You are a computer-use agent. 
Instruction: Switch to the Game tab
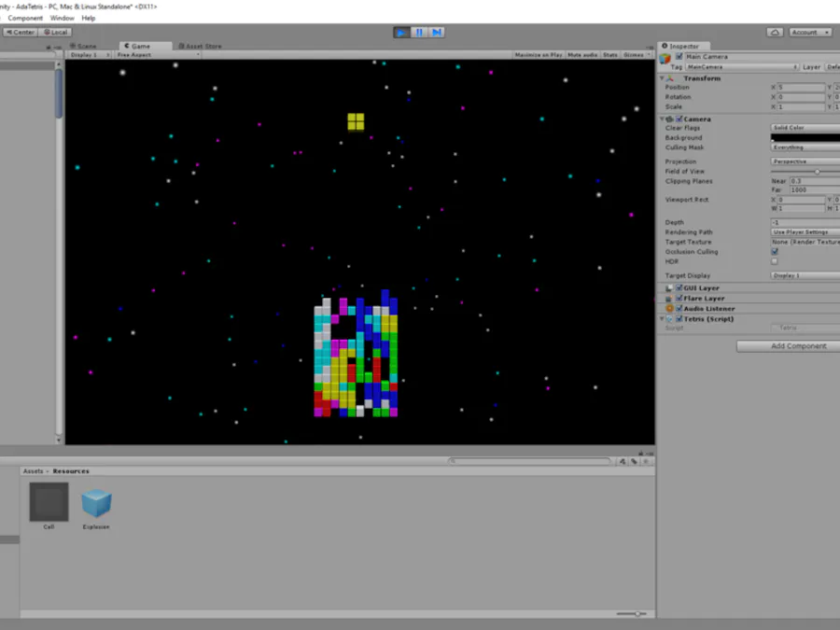pos(138,46)
